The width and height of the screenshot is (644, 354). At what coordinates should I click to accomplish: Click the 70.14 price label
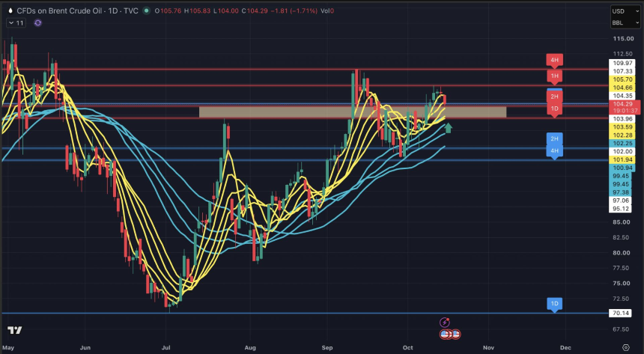click(x=620, y=314)
